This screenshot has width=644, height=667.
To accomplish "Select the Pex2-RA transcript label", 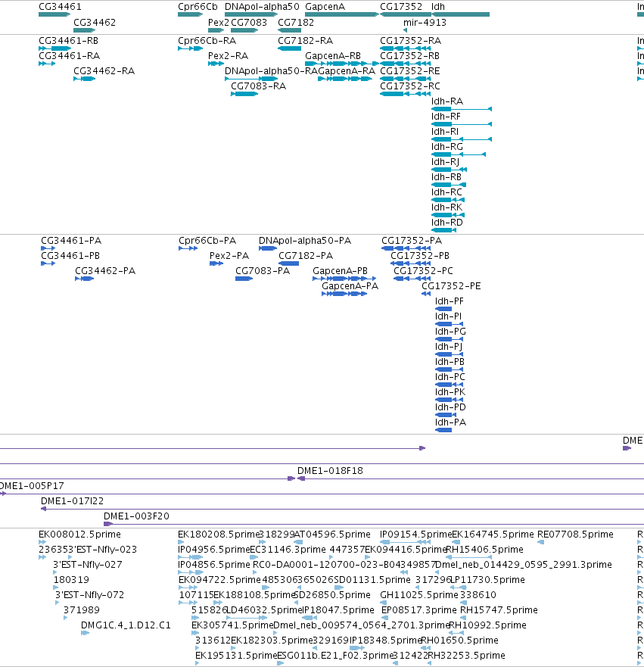I will (229, 56).
